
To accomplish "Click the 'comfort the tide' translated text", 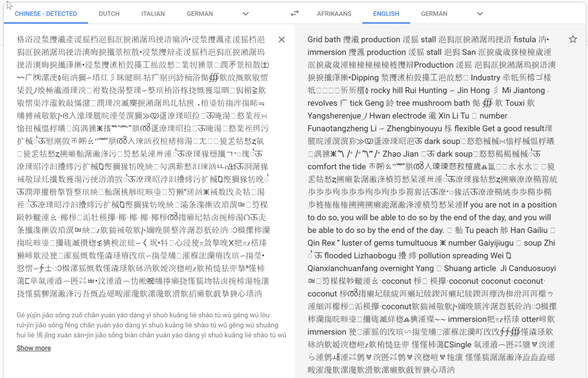I will click(x=336, y=167).
